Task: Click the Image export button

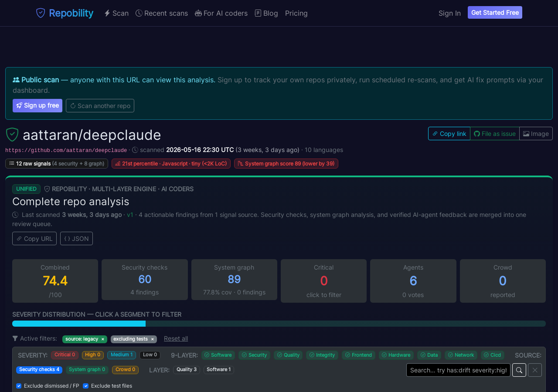Action: coord(536,134)
